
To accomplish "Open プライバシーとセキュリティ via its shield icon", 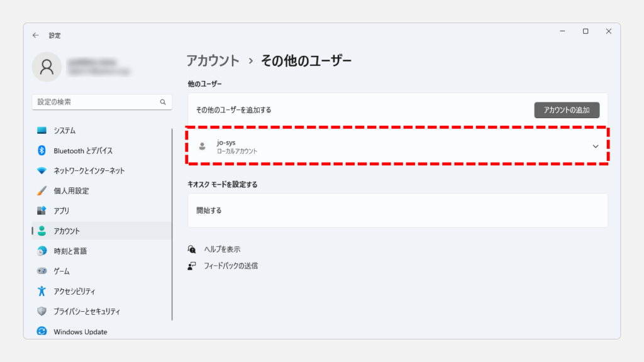I will click(x=42, y=311).
